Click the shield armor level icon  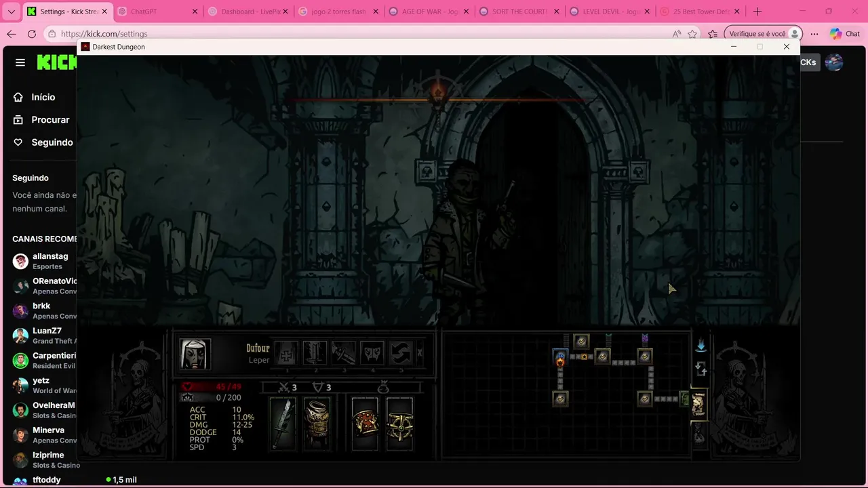(317, 388)
